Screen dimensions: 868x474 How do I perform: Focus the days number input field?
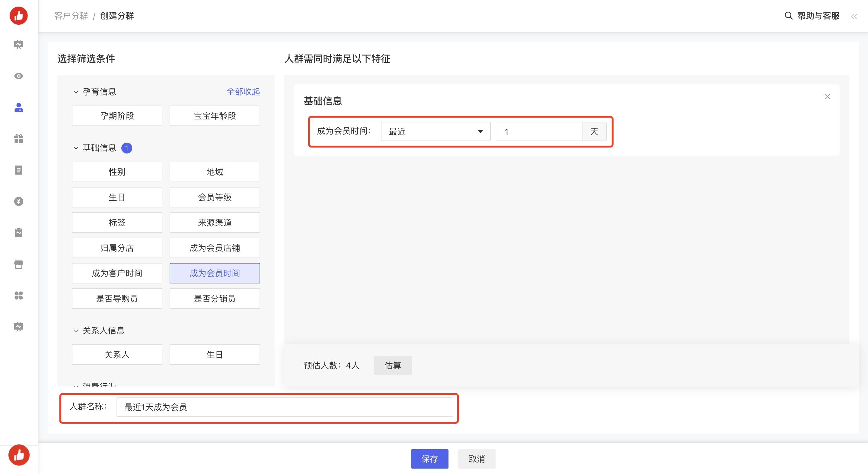coord(539,131)
